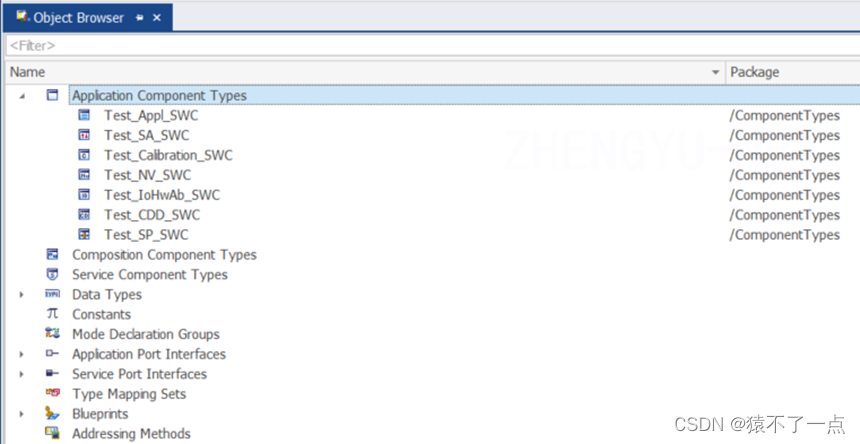Close the Object Browser tab
The height and width of the screenshot is (444, 860).
(x=157, y=18)
